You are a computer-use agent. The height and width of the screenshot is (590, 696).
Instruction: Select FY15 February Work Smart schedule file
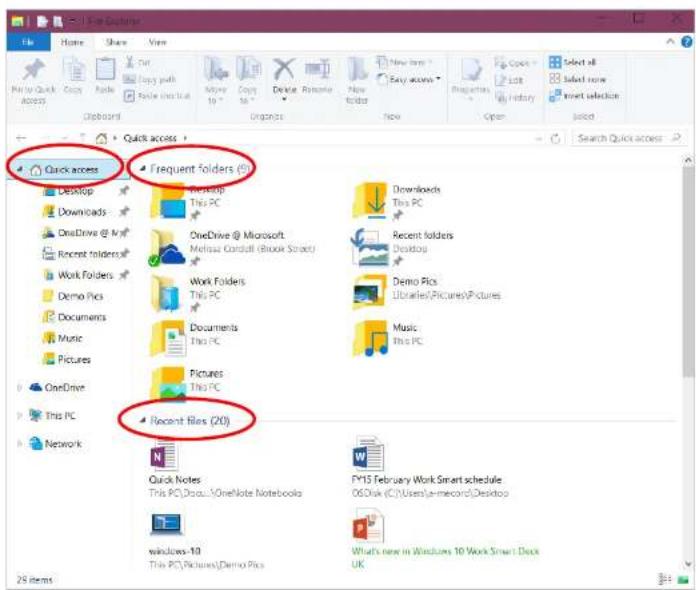click(430, 467)
